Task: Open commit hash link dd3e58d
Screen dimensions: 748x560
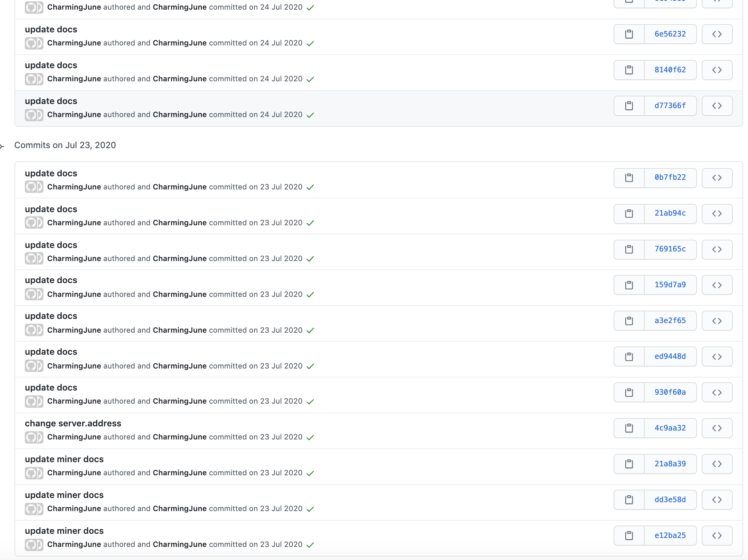Action: pos(670,500)
